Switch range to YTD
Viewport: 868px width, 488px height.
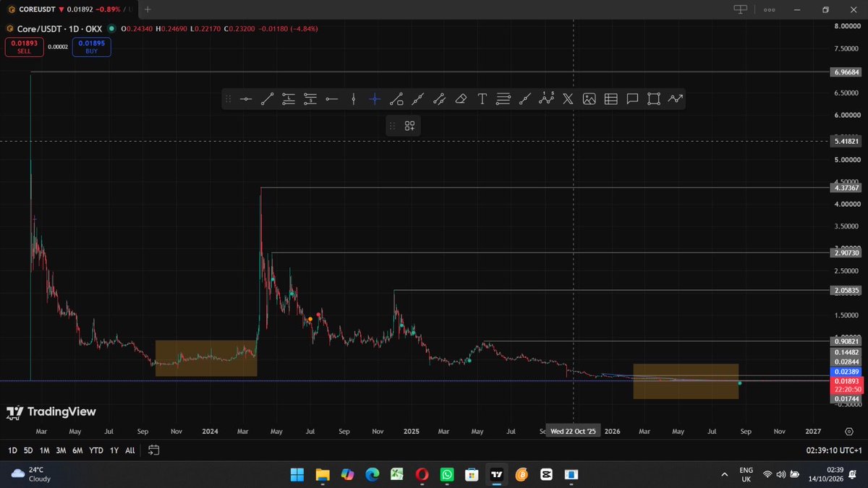coord(96,450)
